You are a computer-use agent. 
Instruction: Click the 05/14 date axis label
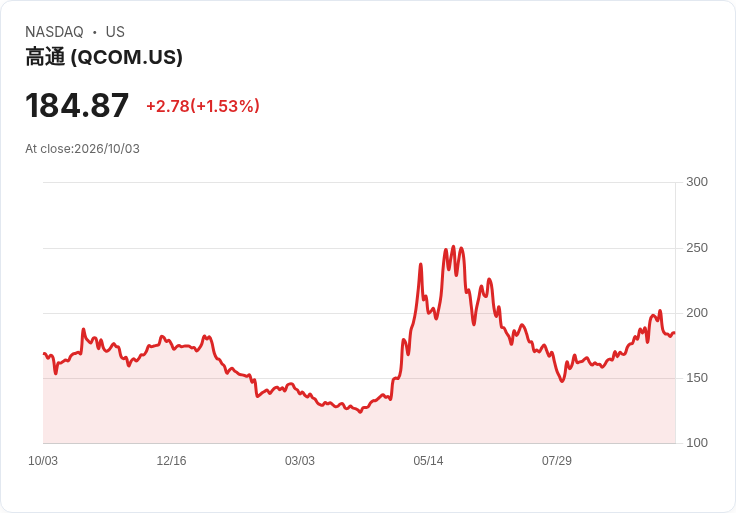(x=428, y=460)
